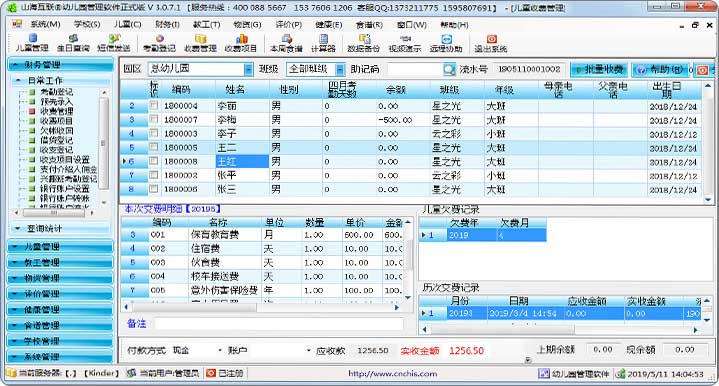Select 余额 cell -500.00
The height and width of the screenshot is (386, 719).
pyautogui.click(x=403, y=120)
